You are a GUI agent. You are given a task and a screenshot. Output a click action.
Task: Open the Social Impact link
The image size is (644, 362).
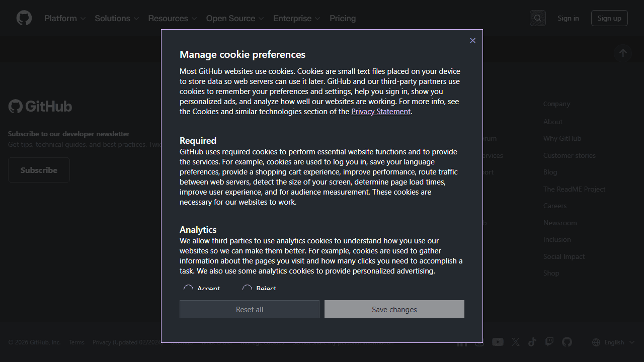click(564, 256)
